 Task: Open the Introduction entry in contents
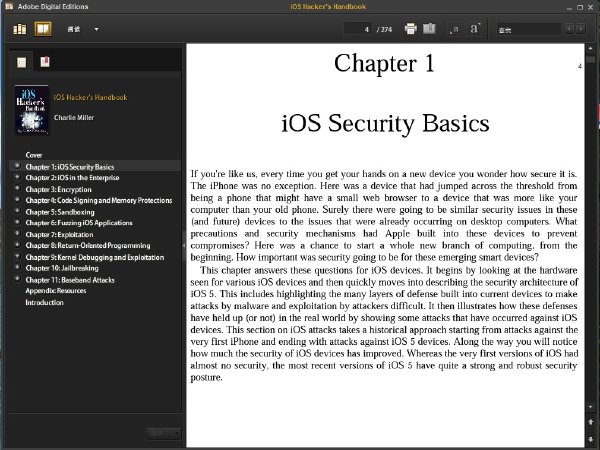(44, 302)
